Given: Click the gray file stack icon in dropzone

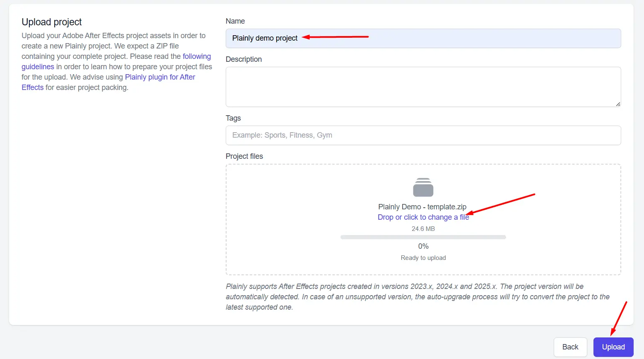Looking at the screenshot, I should pos(423,187).
